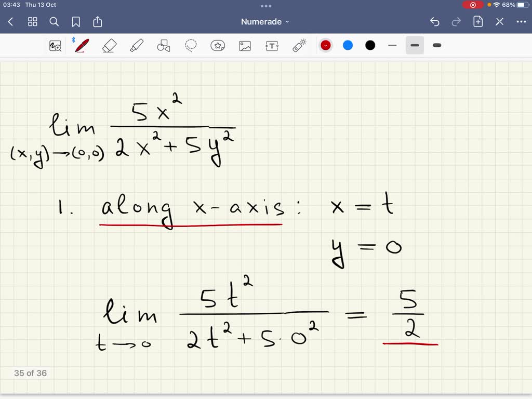The image size is (532, 399).
Task: Switch pen color to blue
Action: click(348, 45)
